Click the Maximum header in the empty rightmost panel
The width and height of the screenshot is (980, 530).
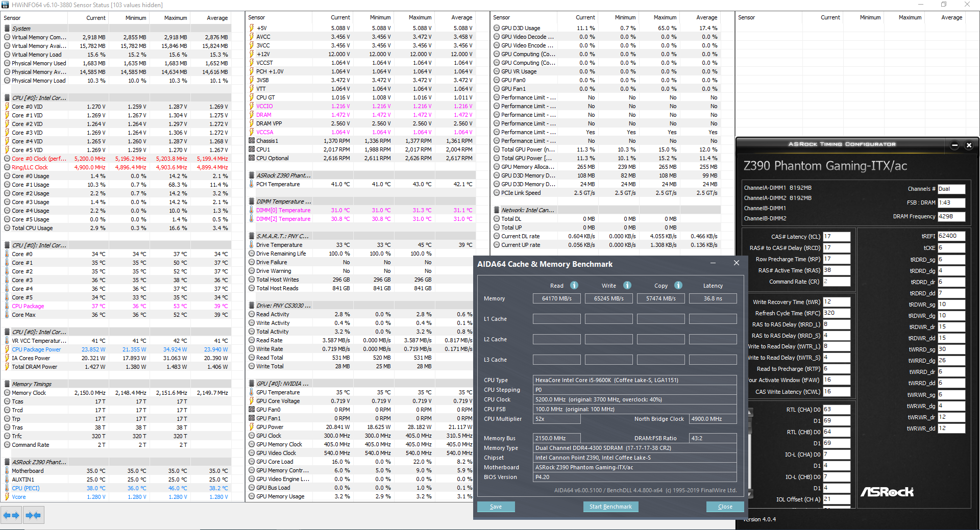(910, 17)
